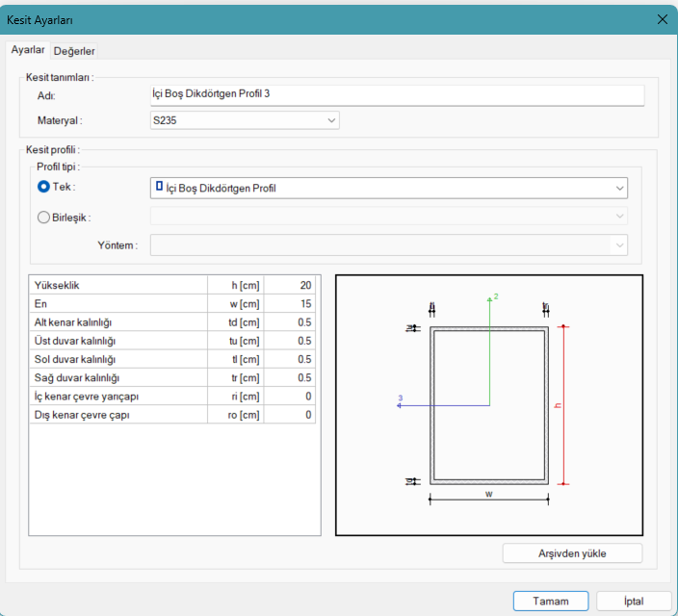Click the w [cm] unit cell
678x616 pixels.
coord(236,304)
